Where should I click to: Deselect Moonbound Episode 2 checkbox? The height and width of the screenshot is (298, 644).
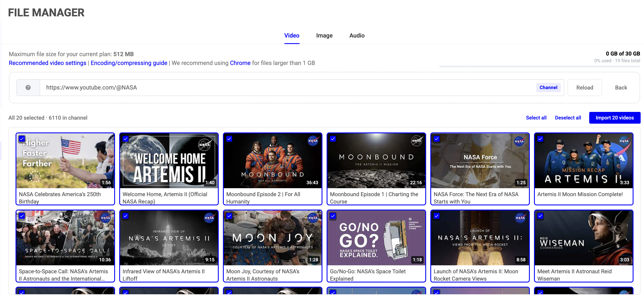pyautogui.click(x=229, y=139)
